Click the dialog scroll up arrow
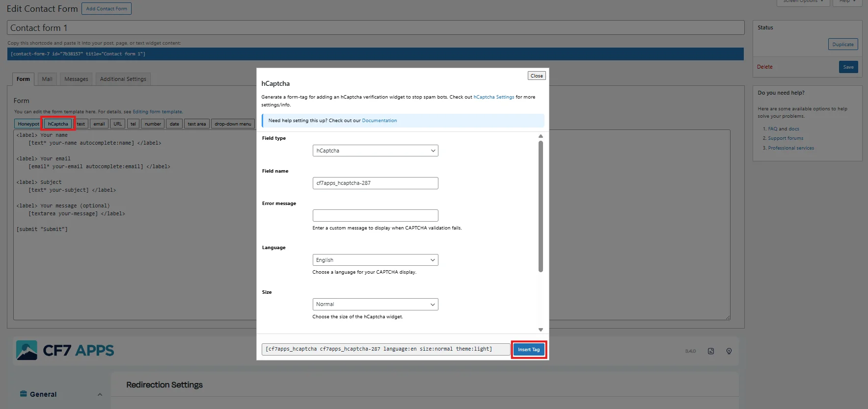 pyautogui.click(x=541, y=136)
